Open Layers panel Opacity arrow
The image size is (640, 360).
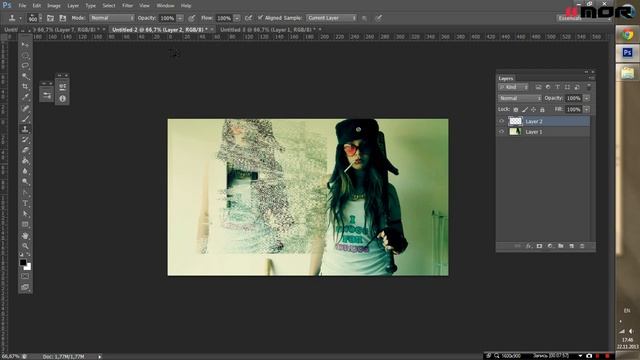click(587, 98)
